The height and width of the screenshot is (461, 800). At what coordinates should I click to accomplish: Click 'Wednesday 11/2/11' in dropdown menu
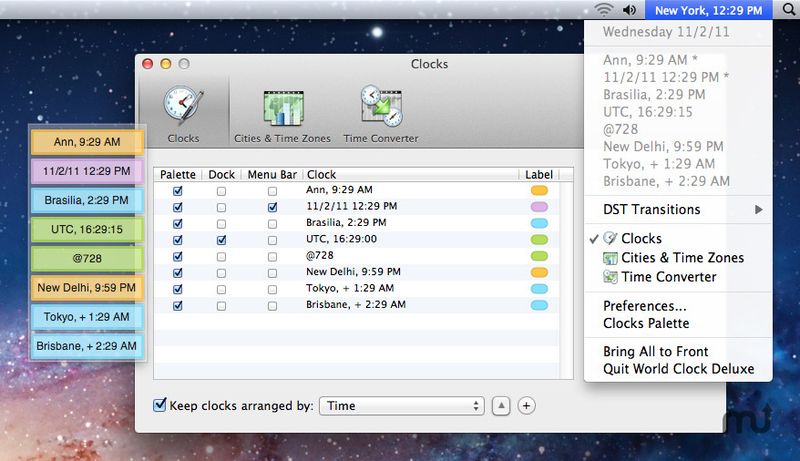(x=666, y=32)
